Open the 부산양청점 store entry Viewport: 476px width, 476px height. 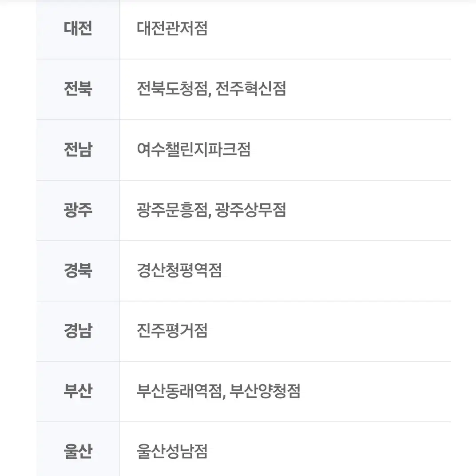point(265,391)
